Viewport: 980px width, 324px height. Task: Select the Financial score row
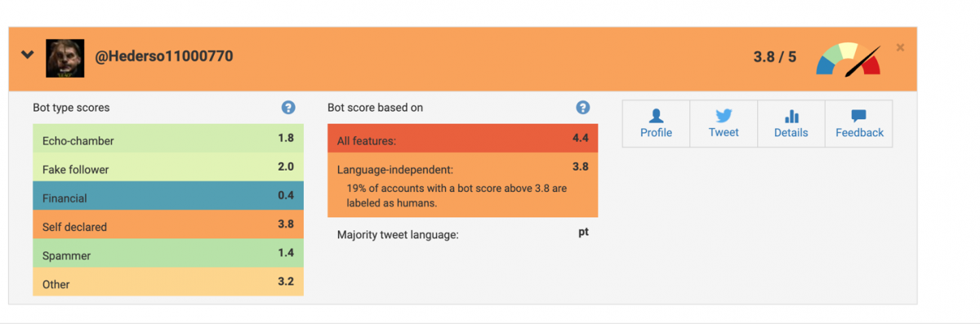pos(168,195)
